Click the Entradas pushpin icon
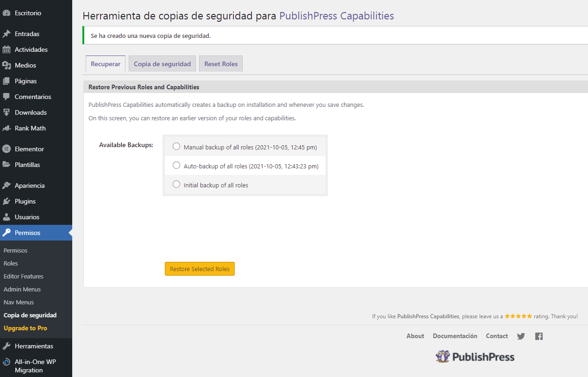The image size is (588, 377). click(6, 34)
